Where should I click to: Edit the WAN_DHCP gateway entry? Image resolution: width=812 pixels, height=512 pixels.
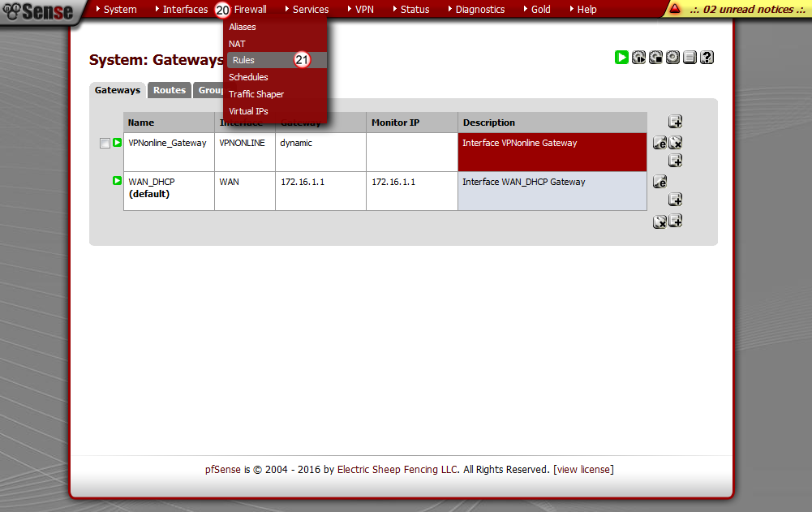click(659, 182)
